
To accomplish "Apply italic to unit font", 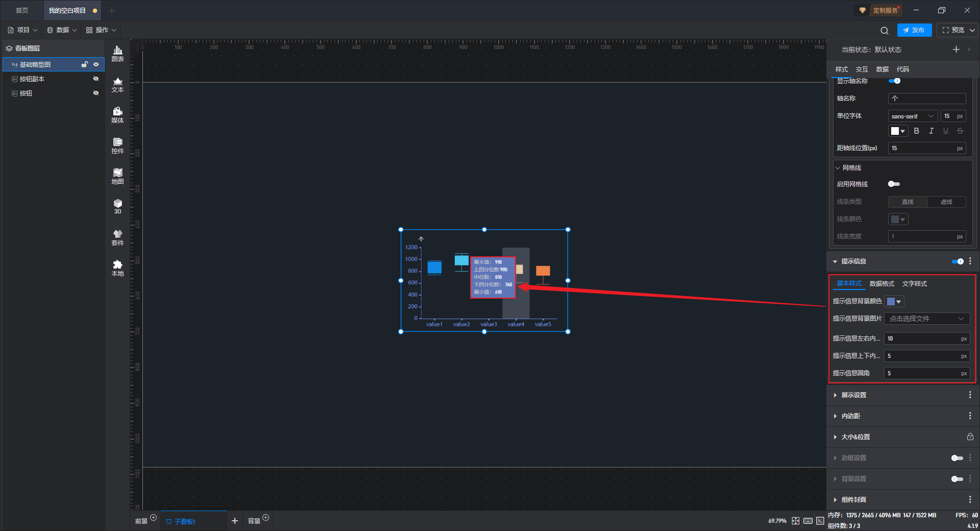I will (x=931, y=131).
